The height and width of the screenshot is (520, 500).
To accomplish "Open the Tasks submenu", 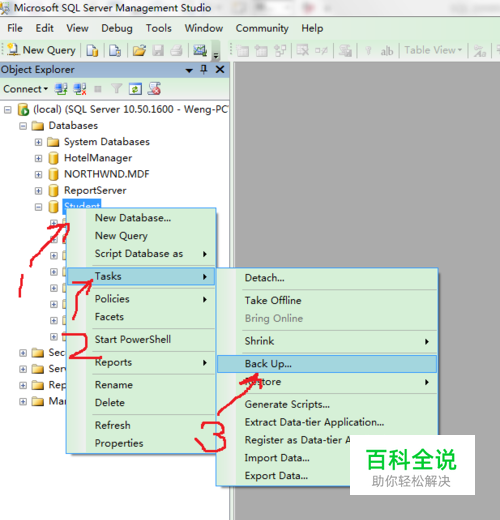I will pyautogui.click(x=141, y=276).
